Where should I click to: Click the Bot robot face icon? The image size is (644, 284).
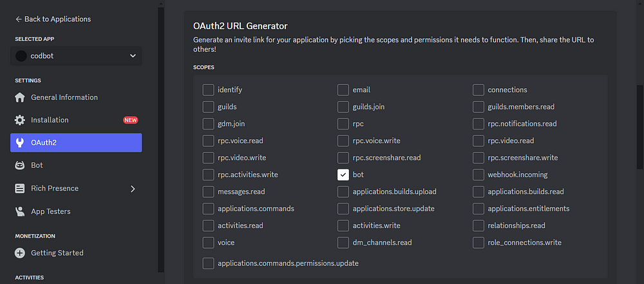tap(20, 166)
